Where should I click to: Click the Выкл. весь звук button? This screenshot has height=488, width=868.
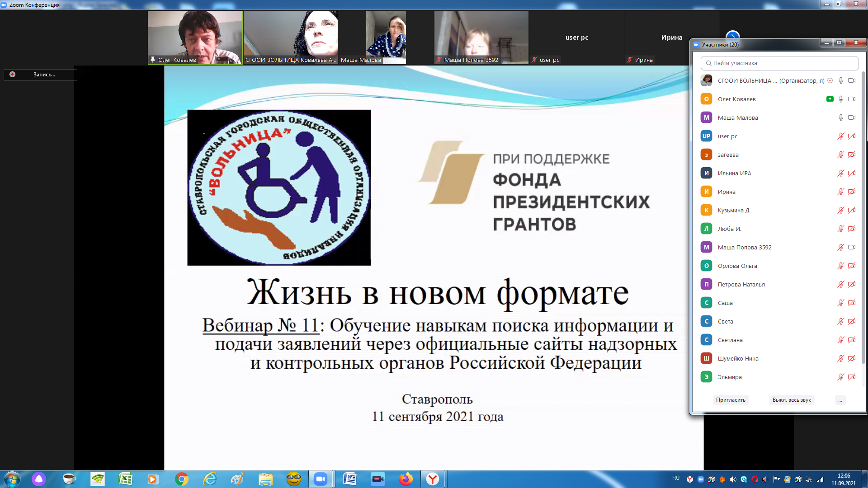click(x=792, y=400)
